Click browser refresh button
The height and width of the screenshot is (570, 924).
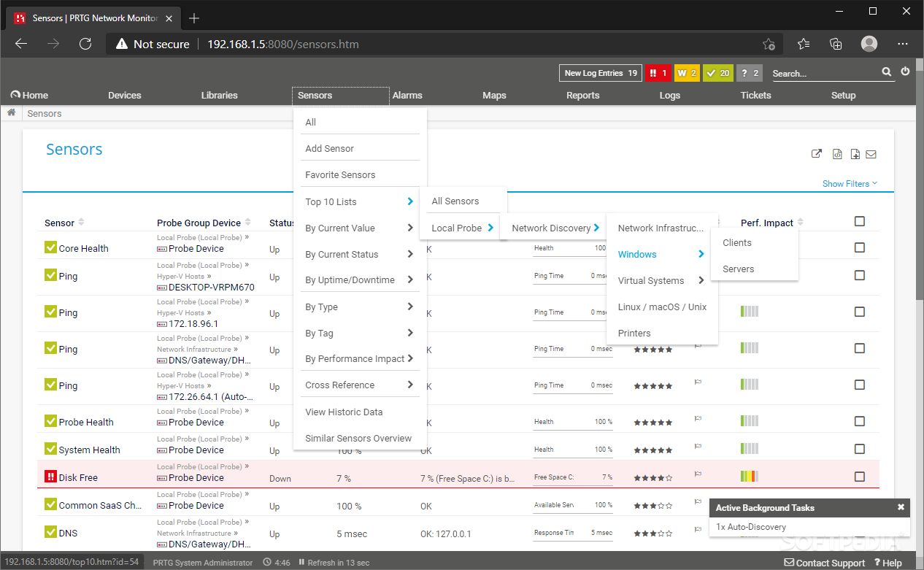click(x=85, y=44)
